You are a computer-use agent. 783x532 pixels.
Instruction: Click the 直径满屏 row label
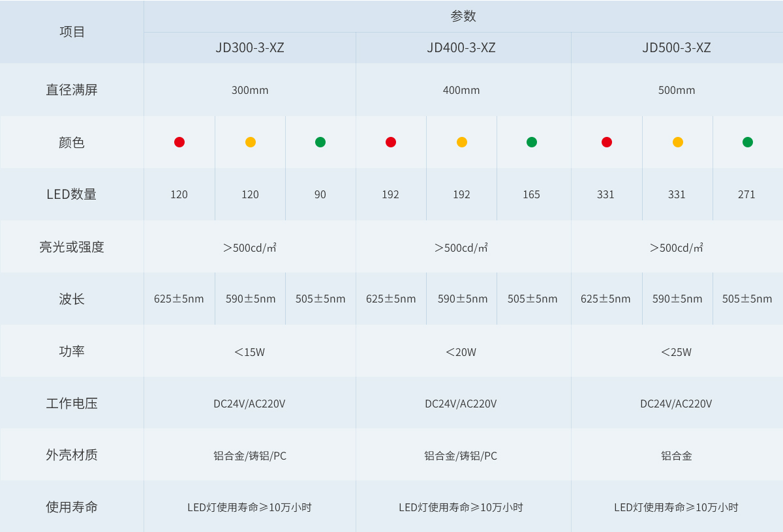pyautogui.click(x=72, y=90)
